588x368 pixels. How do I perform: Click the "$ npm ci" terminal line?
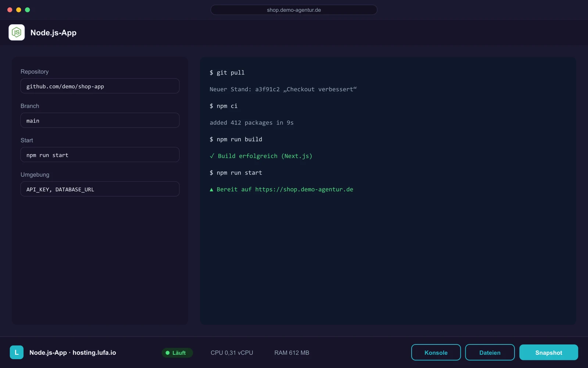coord(223,106)
